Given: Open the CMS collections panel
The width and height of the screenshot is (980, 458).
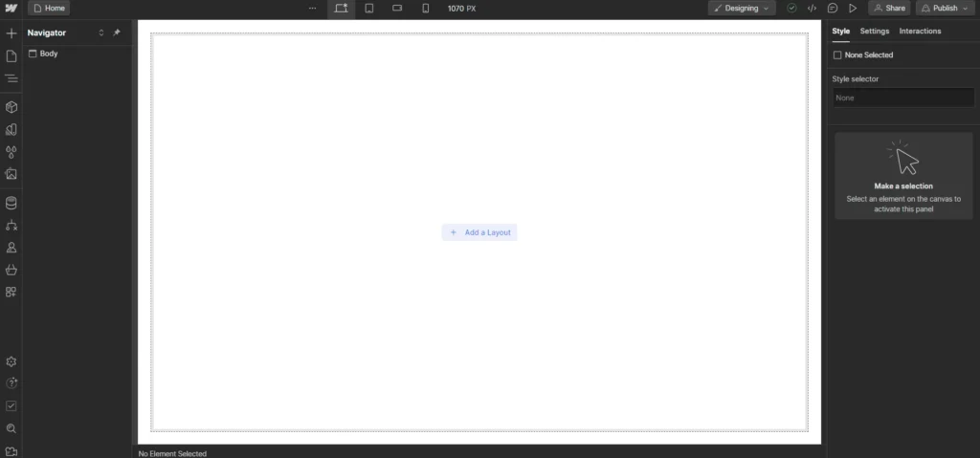Looking at the screenshot, I should (x=11, y=203).
